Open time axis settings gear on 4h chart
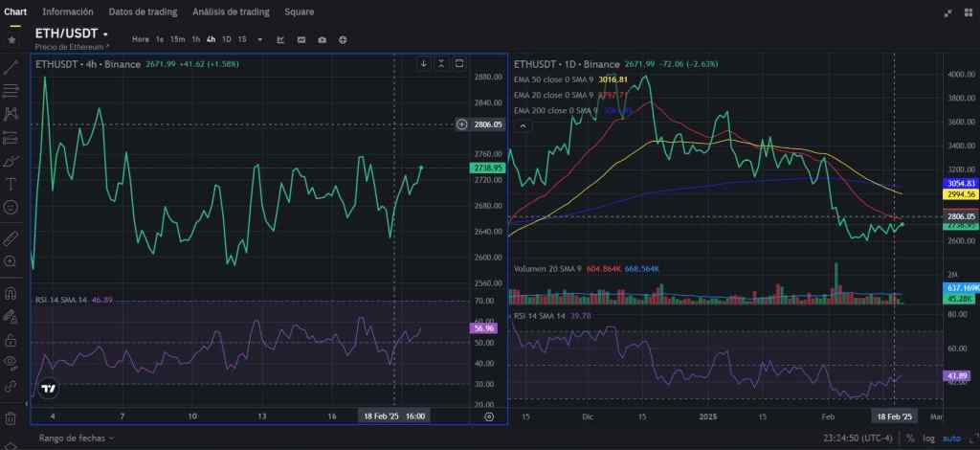The height and width of the screenshot is (450, 980). [489, 416]
